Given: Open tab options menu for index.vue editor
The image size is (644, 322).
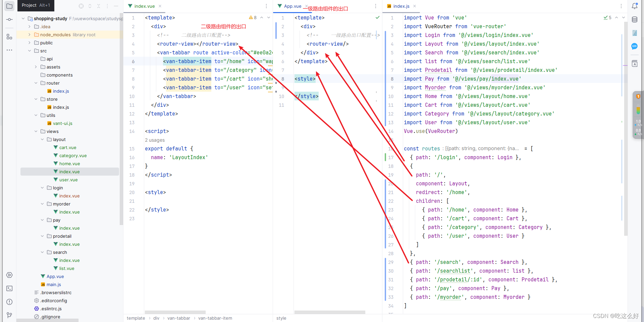Looking at the screenshot, I should (266, 6).
